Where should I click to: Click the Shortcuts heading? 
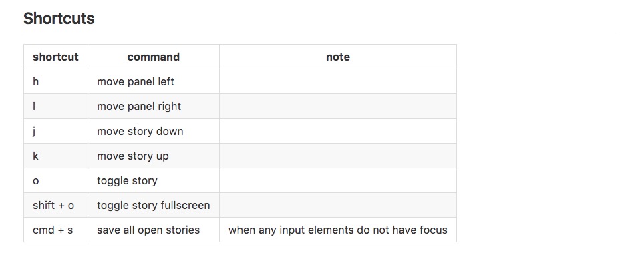tap(59, 19)
